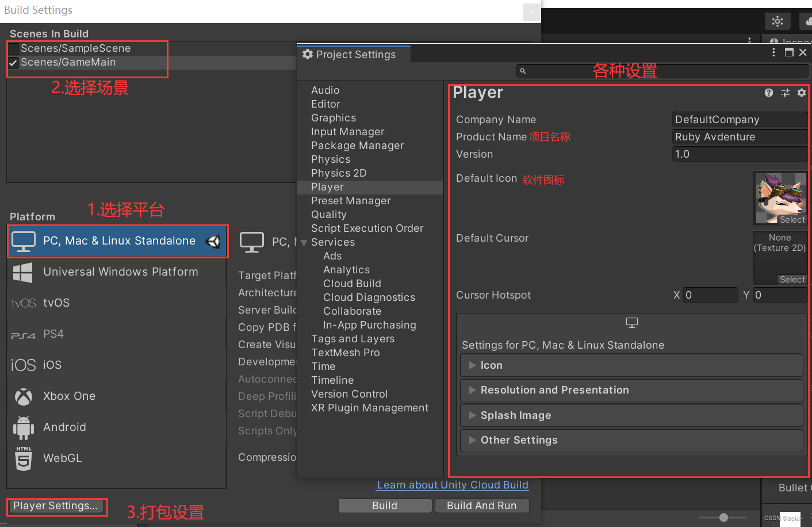Click Cursor Hotspot X value field

(x=710, y=295)
